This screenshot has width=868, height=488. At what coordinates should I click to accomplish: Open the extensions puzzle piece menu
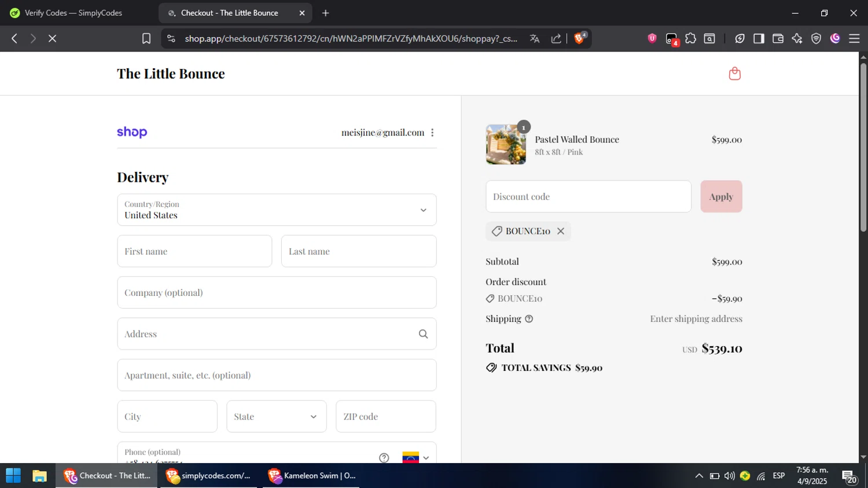691,38
